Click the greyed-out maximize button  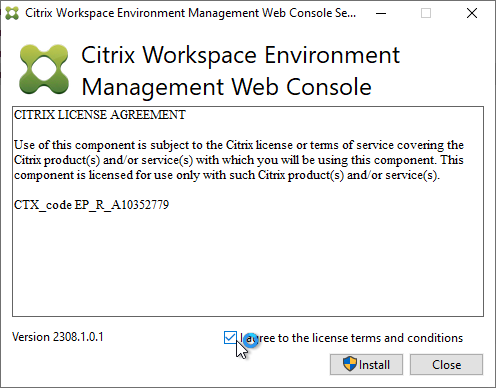pyautogui.click(x=426, y=13)
